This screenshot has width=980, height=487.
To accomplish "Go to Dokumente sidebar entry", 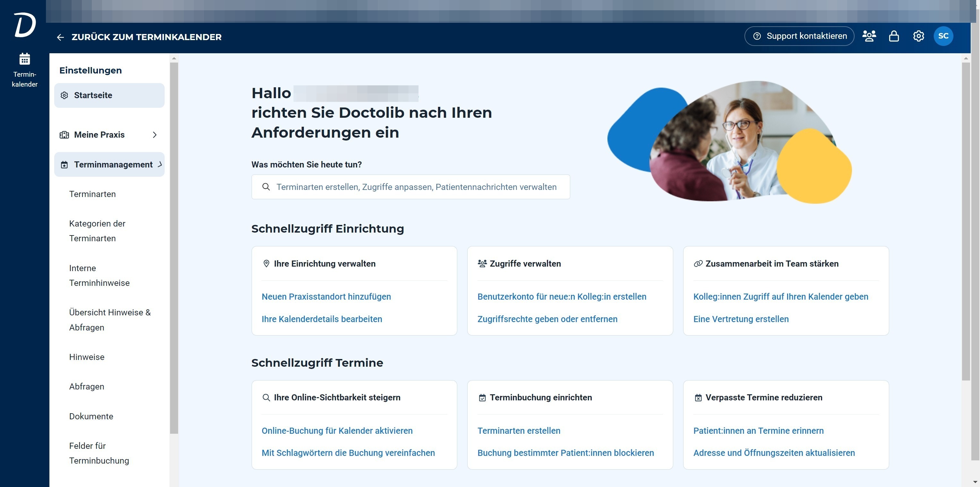I will (91, 416).
